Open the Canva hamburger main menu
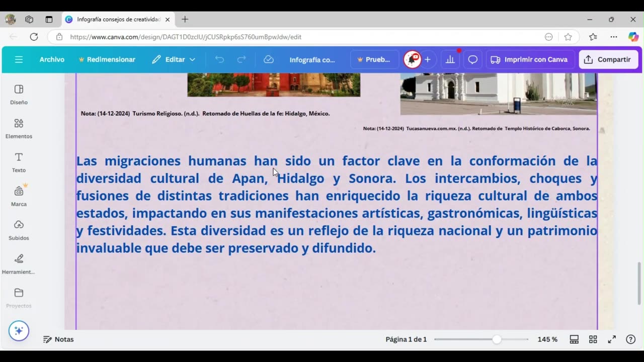 point(19,59)
